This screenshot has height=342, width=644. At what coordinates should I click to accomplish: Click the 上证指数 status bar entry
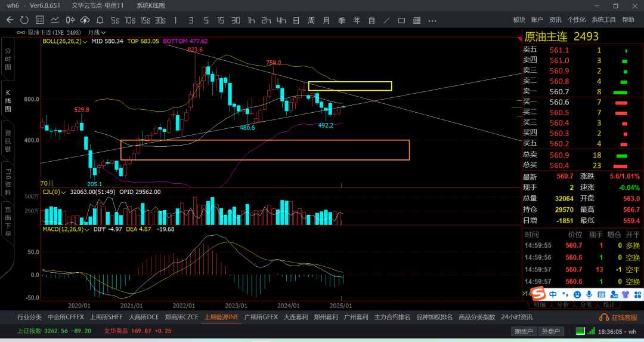(54, 331)
